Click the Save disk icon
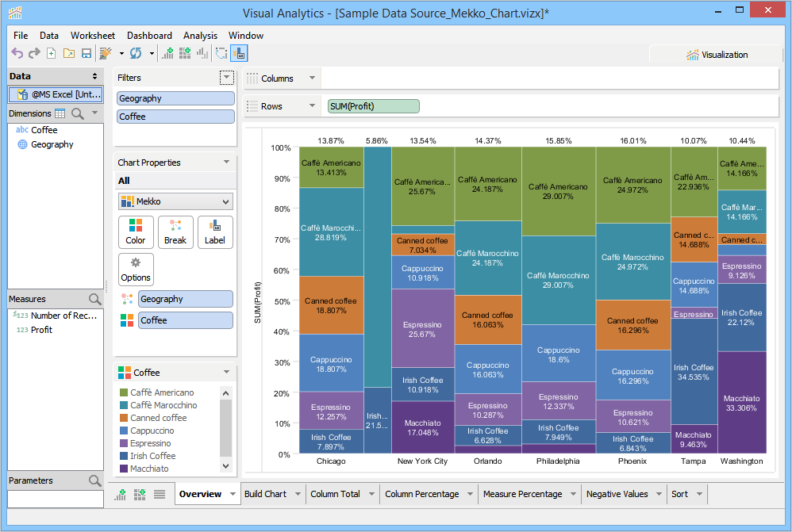The height and width of the screenshot is (532, 792). point(87,53)
